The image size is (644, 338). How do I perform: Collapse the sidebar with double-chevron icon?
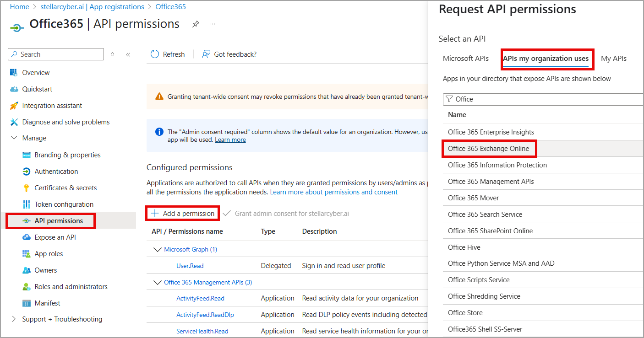tap(128, 54)
